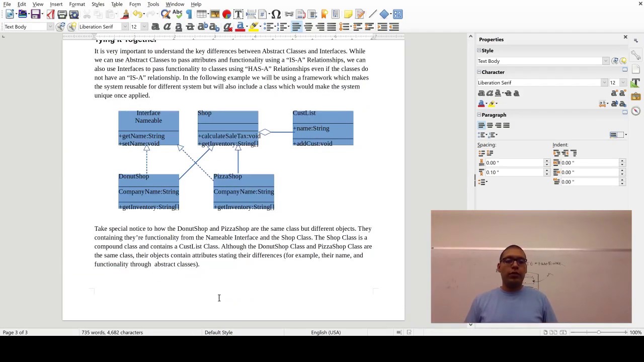
Task: Open the Tools menu
Action: [153, 4]
